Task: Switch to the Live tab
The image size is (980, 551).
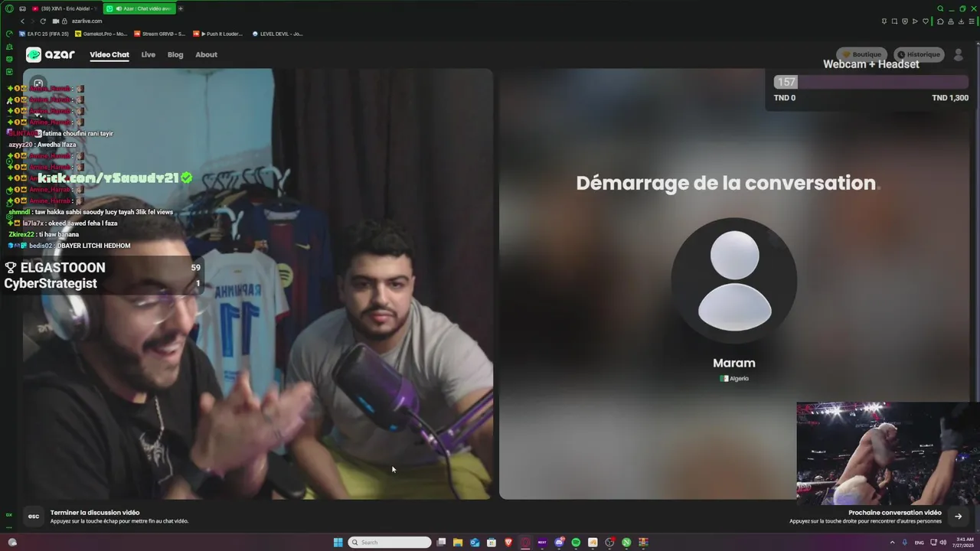Action: click(149, 55)
